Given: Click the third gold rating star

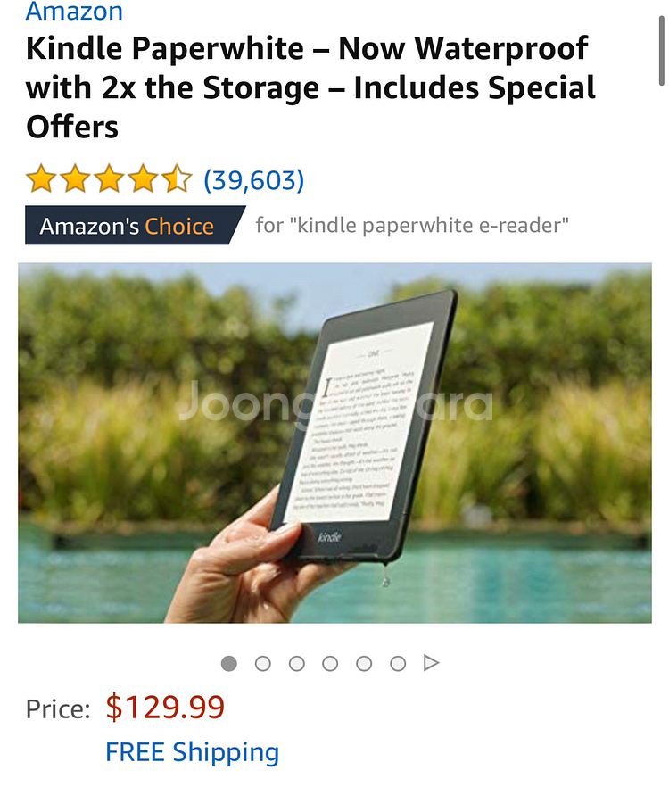Looking at the screenshot, I should 109,178.
